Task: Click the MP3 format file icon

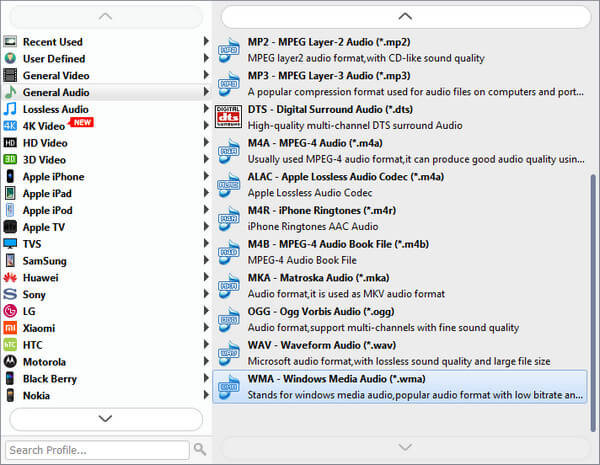Action: [230, 82]
